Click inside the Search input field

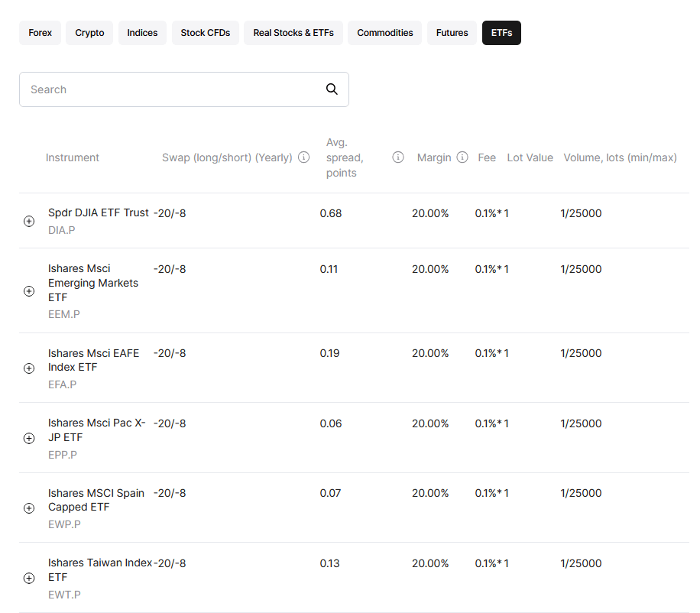(153, 89)
